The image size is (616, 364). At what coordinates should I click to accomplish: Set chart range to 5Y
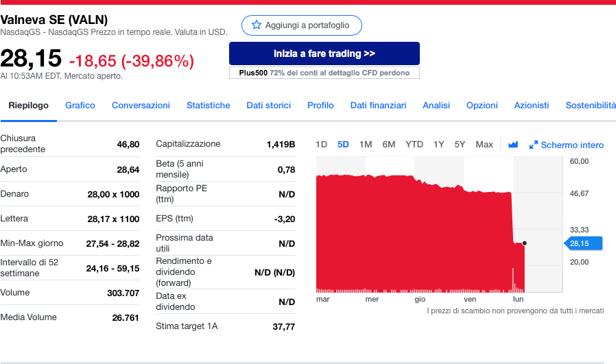pyautogui.click(x=460, y=145)
